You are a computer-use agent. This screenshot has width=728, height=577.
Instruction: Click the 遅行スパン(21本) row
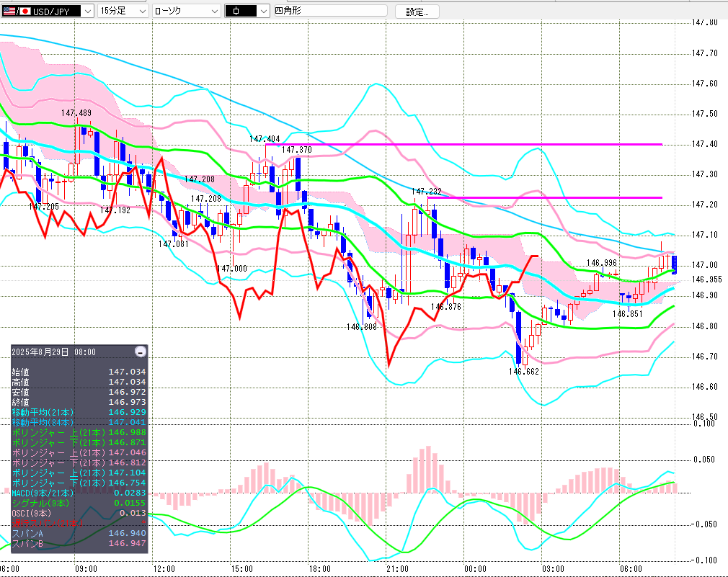79,524
